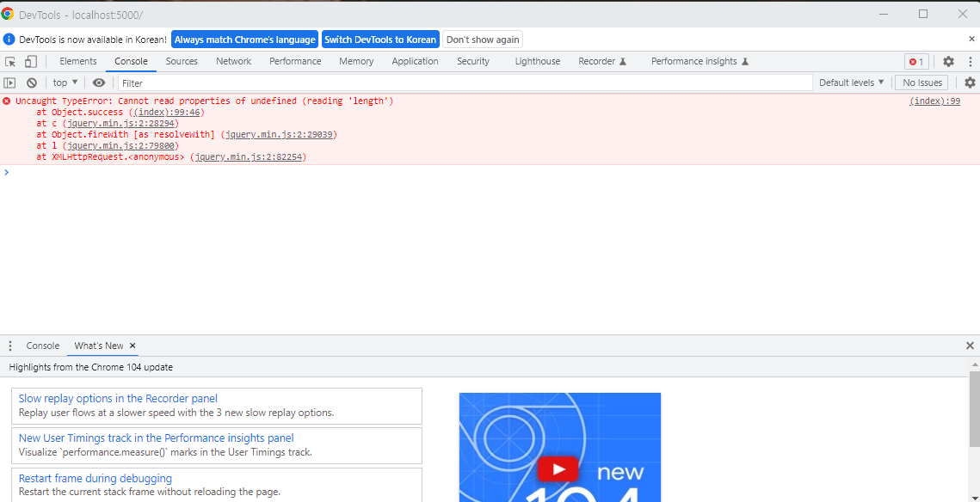Image resolution: width=980 pixels, height=502 pixels.
Task: Select the Security tab
Action: (473, 61)
